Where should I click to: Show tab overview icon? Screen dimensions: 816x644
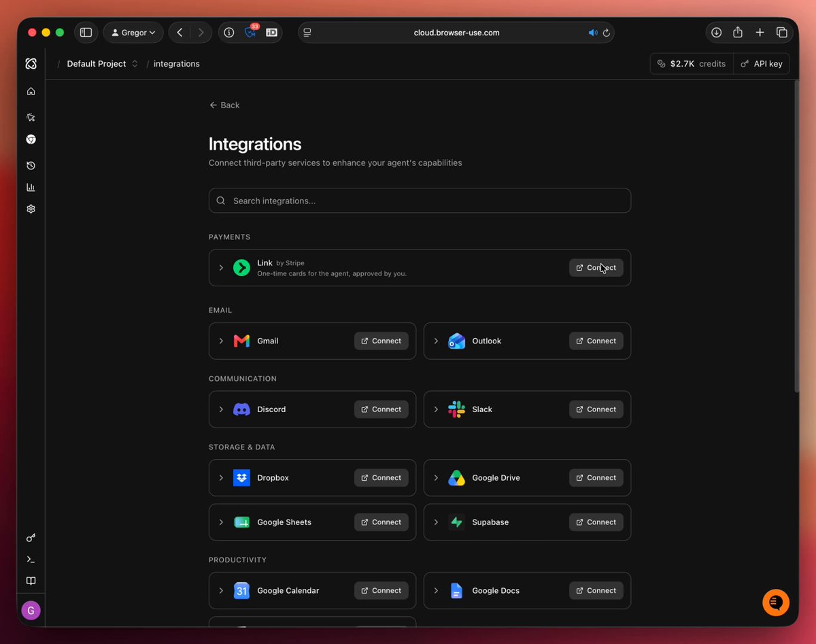781,33
